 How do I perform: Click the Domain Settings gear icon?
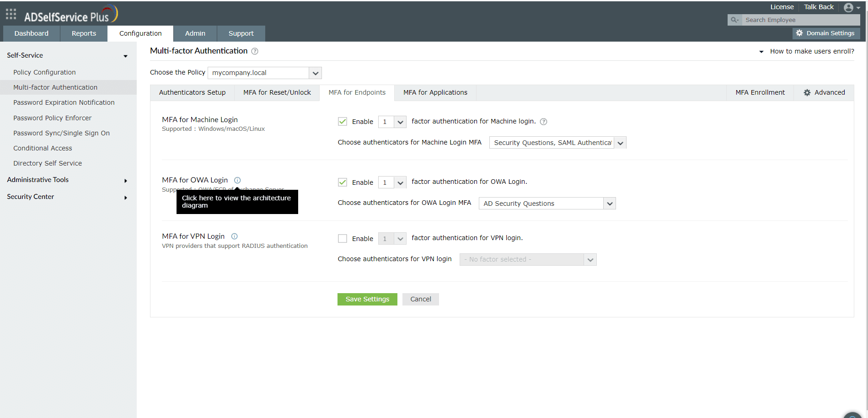click(799, 33)
